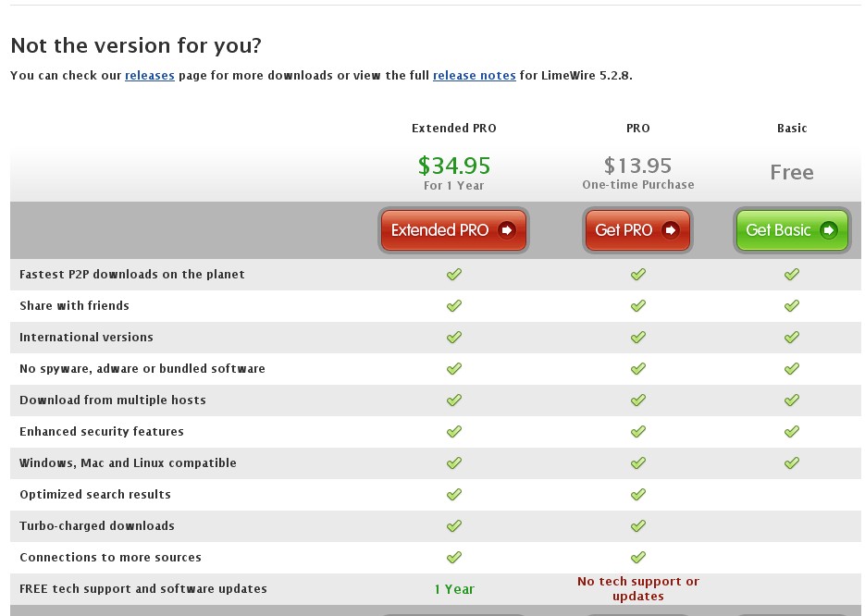865x616 pixels.
Task: Click the PRO checkmark for Download from multiple hosts
Action: pyautogui.click(x=638, y=400)
